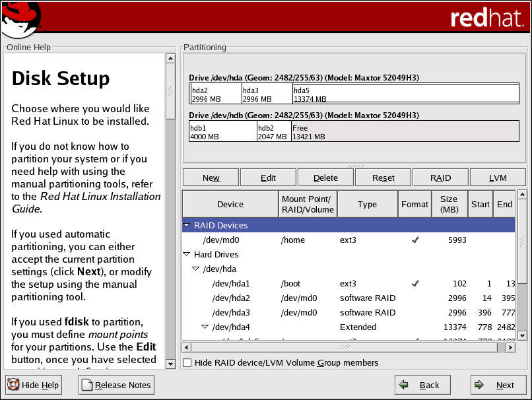The image size is (532, 400).
Task: Collapse the Hard Drives tree group
Action: (187, 255)
